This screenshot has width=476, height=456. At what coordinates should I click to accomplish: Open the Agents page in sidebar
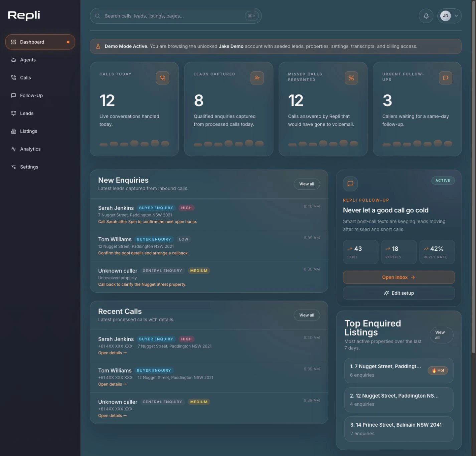point(40,60)
